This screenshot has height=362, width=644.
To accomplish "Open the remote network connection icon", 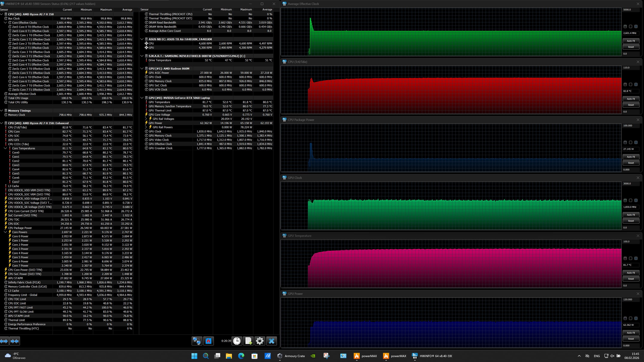I will (x=197, y=341).
